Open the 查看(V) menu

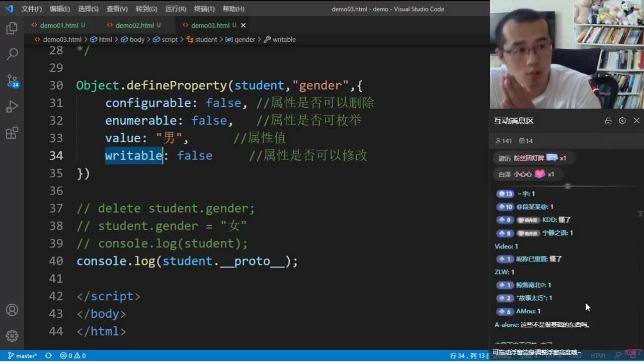117,9
